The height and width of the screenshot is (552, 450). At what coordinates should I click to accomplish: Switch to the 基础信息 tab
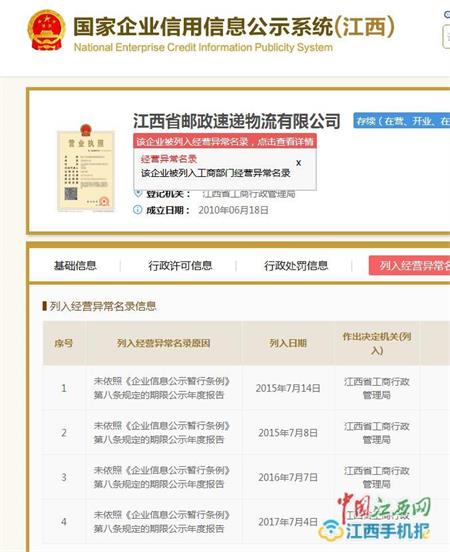click(x=75, y=265)
